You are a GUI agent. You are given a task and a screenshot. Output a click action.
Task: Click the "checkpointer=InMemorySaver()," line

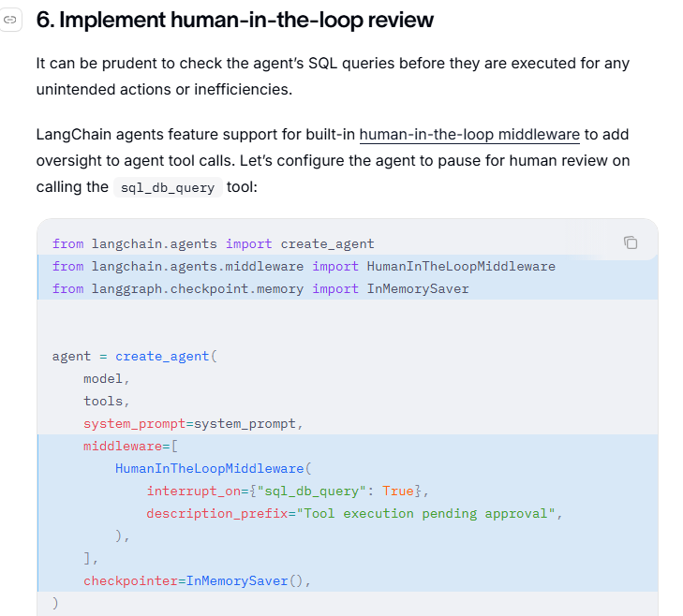point(197,580)
